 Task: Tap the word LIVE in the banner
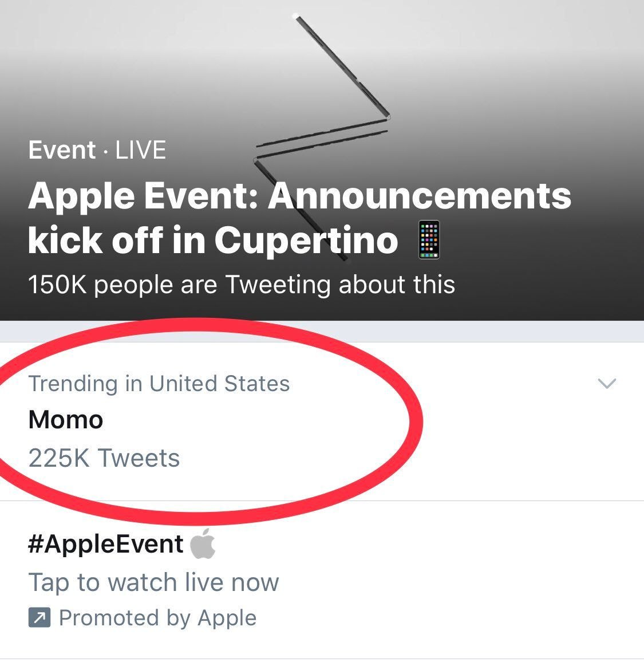pos(141,151)
